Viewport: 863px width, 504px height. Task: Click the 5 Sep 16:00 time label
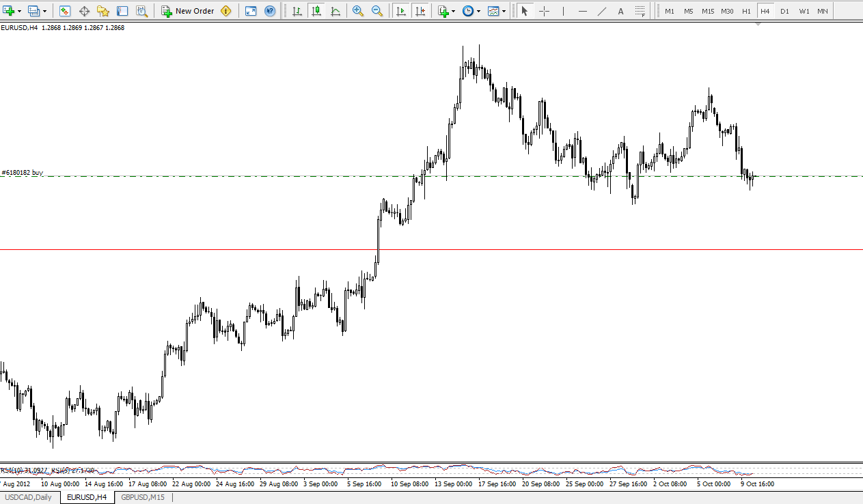364,484
